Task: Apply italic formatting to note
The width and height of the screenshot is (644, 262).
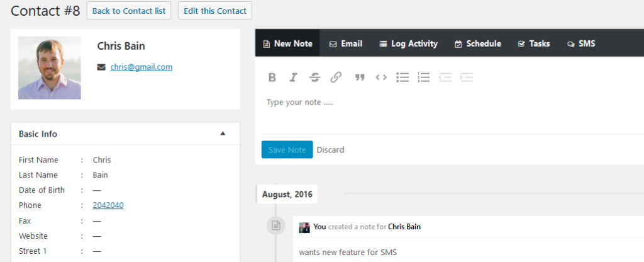Action: coord(293,77)
